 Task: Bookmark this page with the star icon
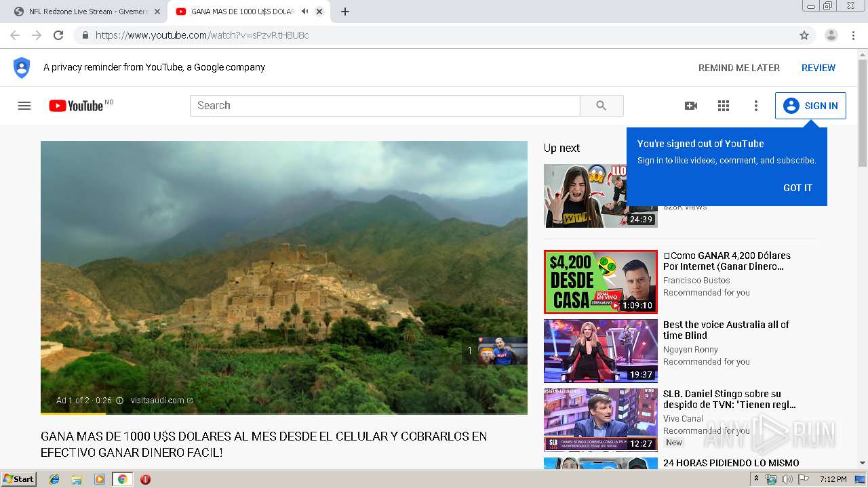click(804, 35)
